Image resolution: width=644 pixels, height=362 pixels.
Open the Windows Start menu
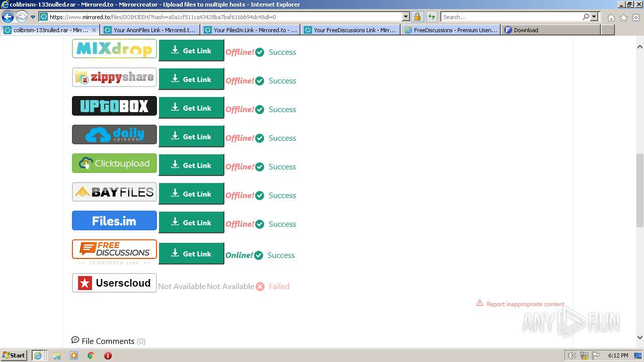14,355
